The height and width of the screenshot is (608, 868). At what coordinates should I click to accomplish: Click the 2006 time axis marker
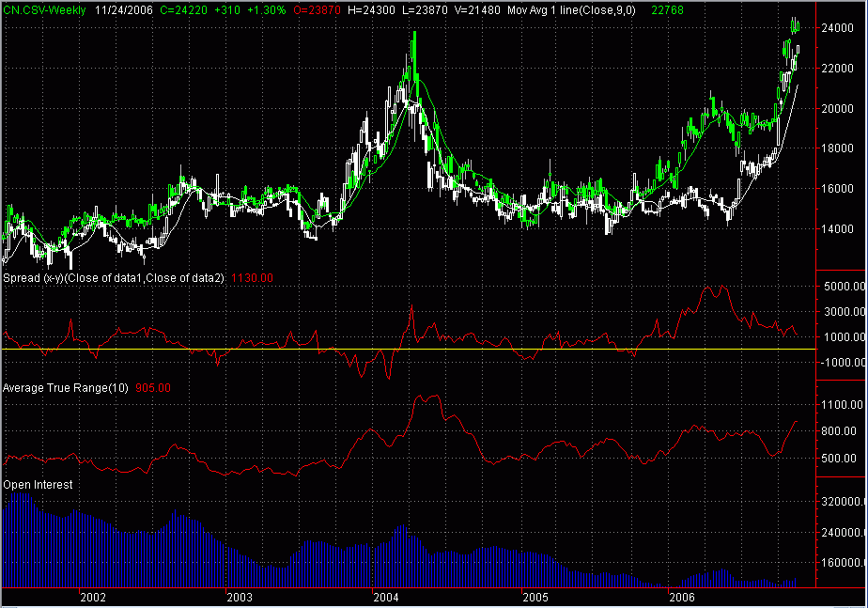[x=681, y=597]
